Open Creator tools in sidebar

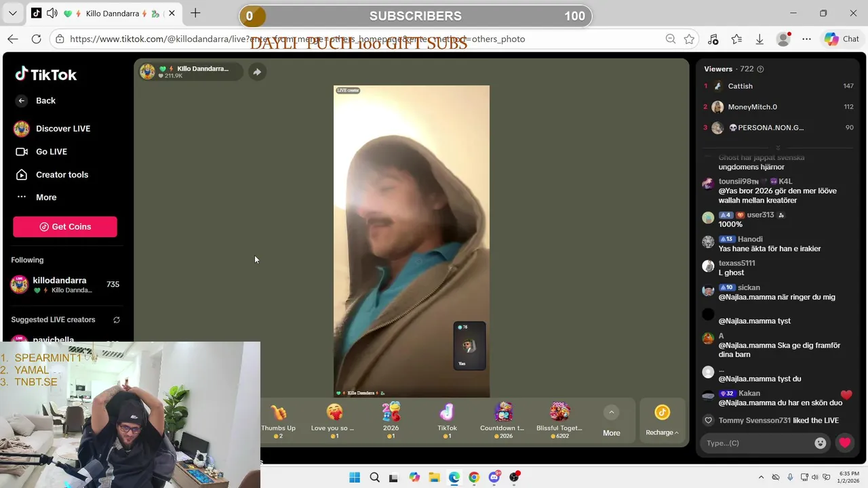[x=52, y=175]
